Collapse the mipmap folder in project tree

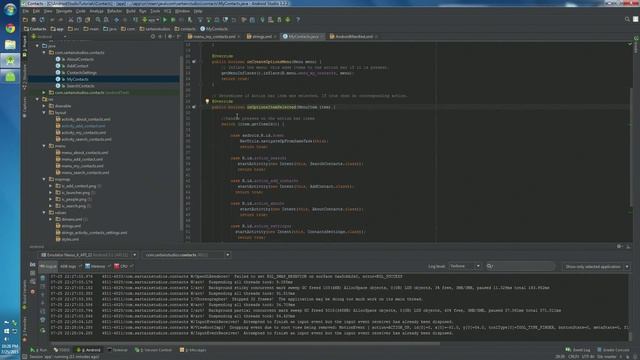(44, 179)
